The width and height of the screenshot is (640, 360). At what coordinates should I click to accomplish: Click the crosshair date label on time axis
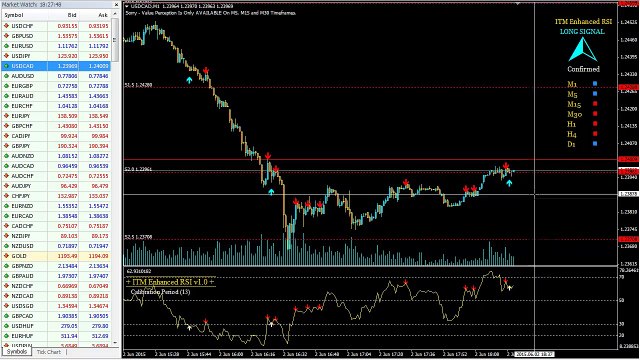(x=534, y=354)
